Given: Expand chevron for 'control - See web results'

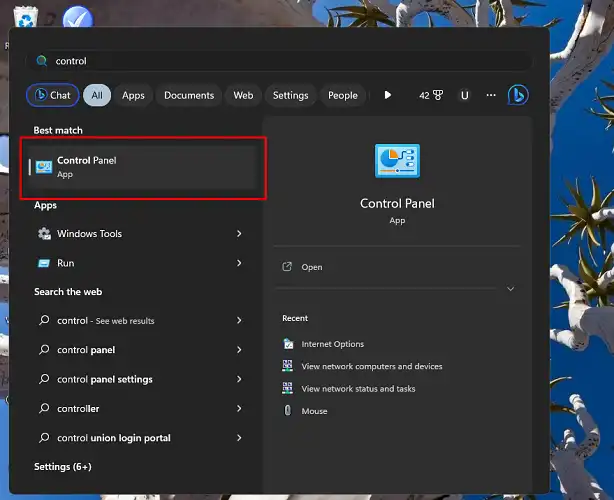Looking at the screenshot, I should [239, 320].
